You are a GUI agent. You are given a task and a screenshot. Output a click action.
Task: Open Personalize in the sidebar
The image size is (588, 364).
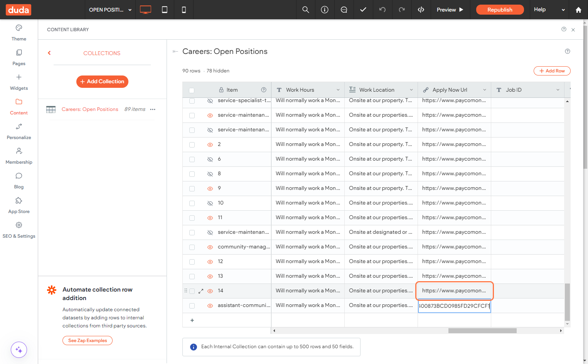(19, 131)
